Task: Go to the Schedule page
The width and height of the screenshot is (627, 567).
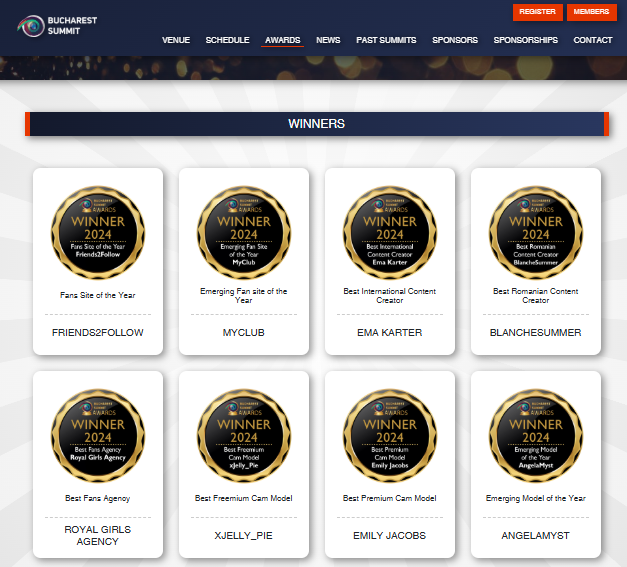Action: (x=227, y=41)
